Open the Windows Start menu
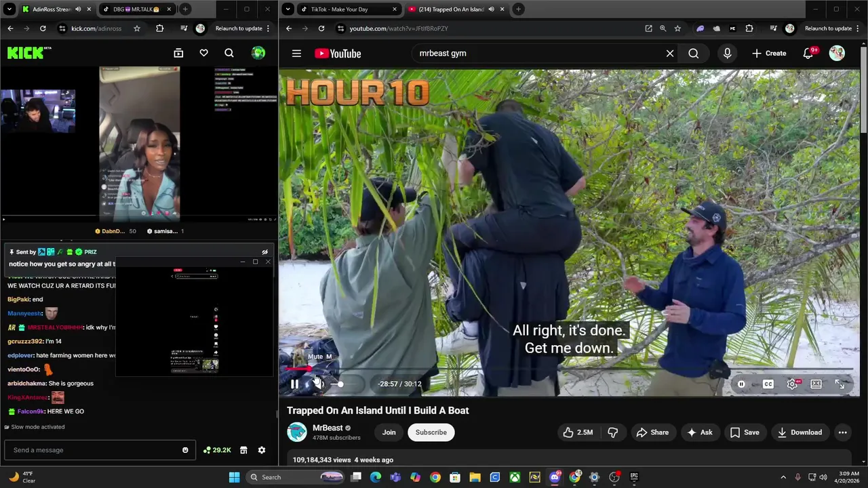Viewport: 868px width, 488px height. (234, 477)
